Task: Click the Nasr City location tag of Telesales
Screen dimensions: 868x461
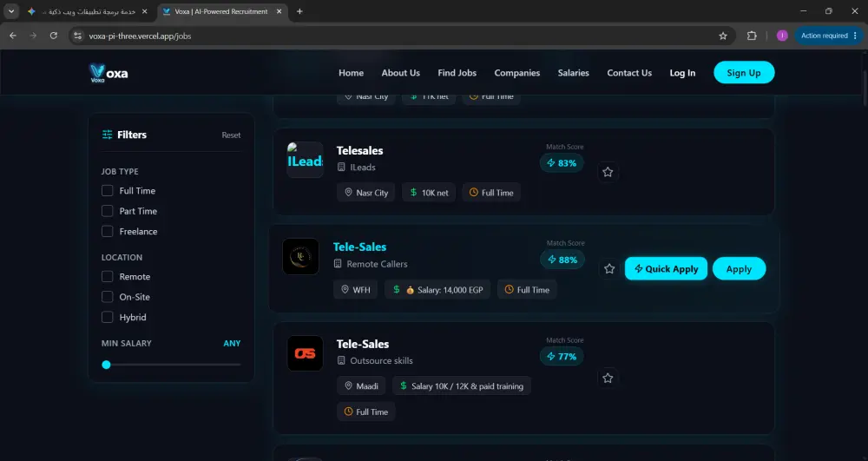Action: (366, 193)
